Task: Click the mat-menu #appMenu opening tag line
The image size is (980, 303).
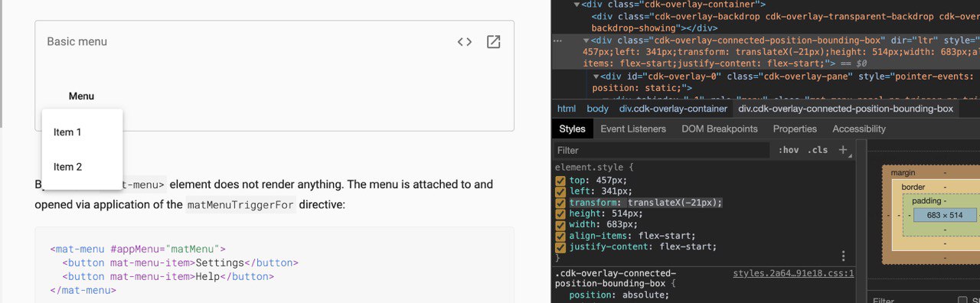Action: (138, 249)
